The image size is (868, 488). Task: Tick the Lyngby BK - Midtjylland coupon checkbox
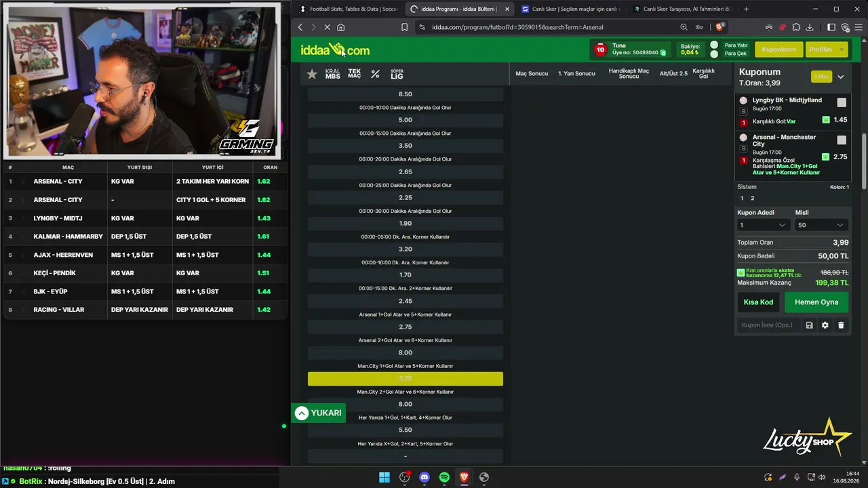coord(842,102)
